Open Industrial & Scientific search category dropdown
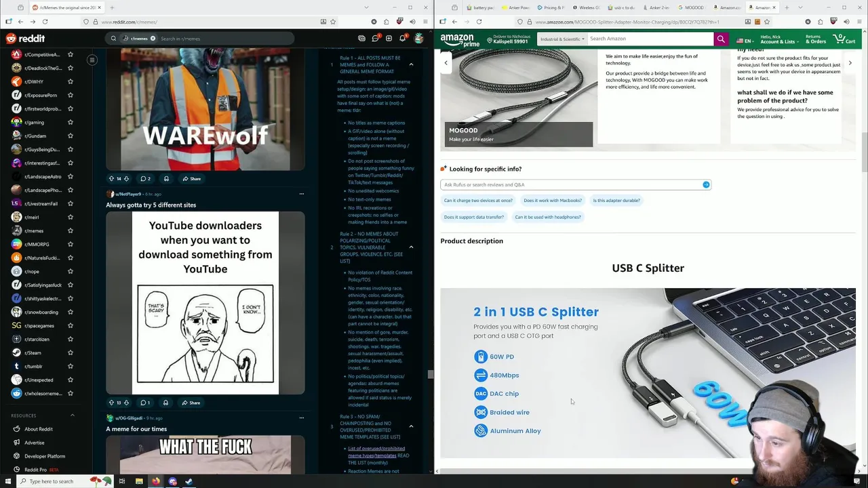Image resolution: width=868 pixels, height=488 pixels. (x=561, y=39)
